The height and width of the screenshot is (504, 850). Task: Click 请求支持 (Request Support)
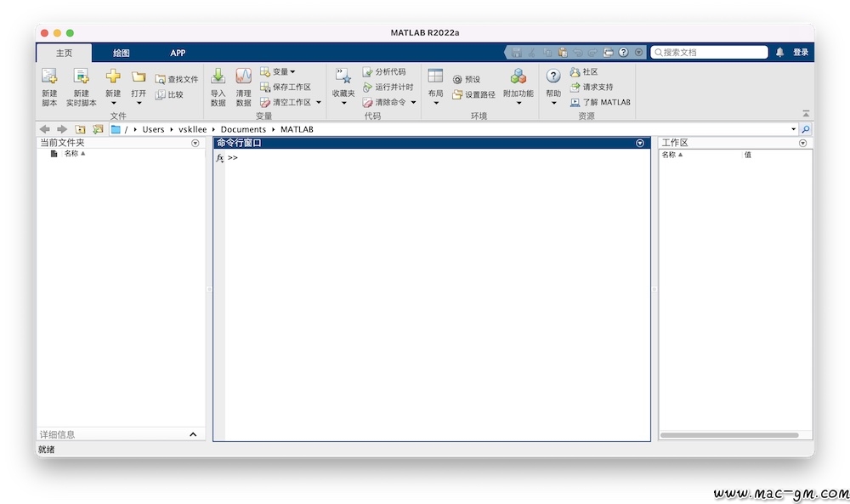(592, 87)
